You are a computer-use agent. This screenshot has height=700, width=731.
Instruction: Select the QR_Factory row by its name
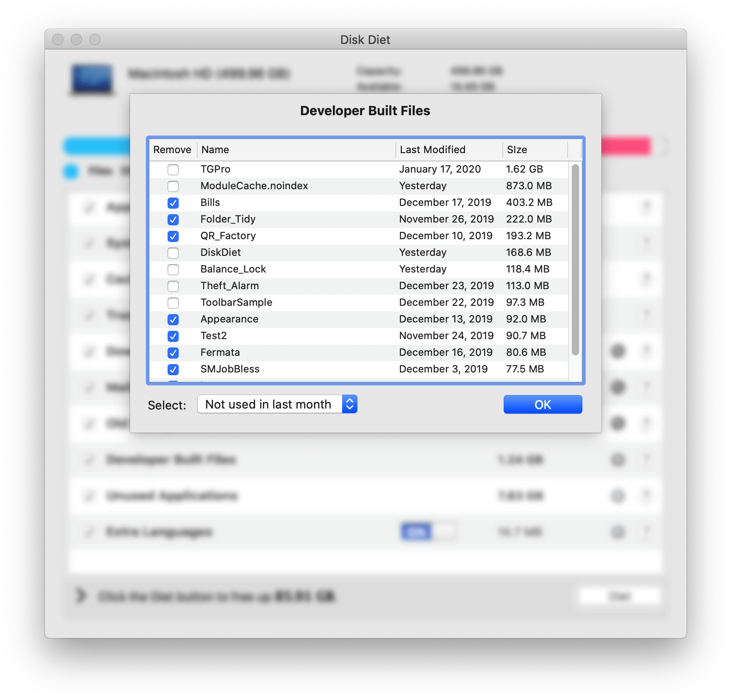click(228, 236)
